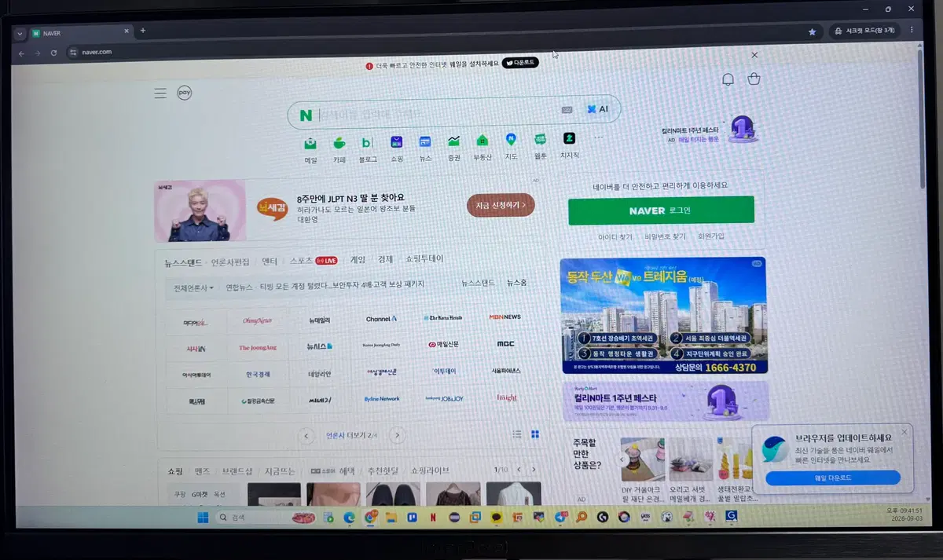Screen dimensions: 943x560
Task: Click the taskbar 검색 search box
Action: (250, 518)
